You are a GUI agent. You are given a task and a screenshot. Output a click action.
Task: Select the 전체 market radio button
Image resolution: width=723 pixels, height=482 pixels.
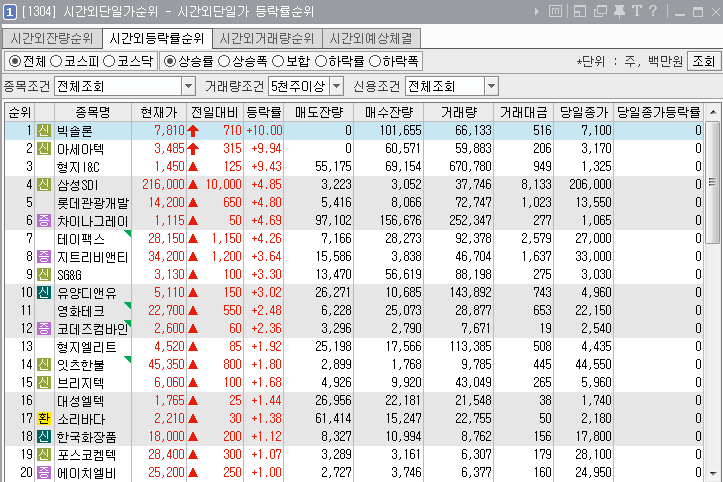(x=15, y=61)
